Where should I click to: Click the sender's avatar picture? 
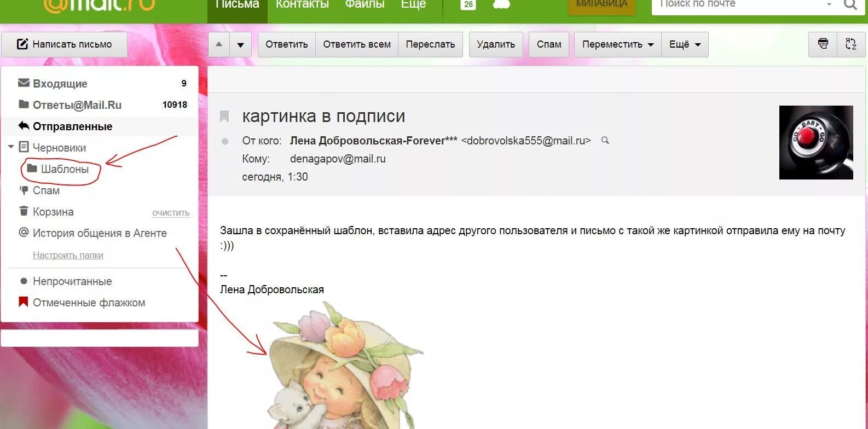[816, 142]
